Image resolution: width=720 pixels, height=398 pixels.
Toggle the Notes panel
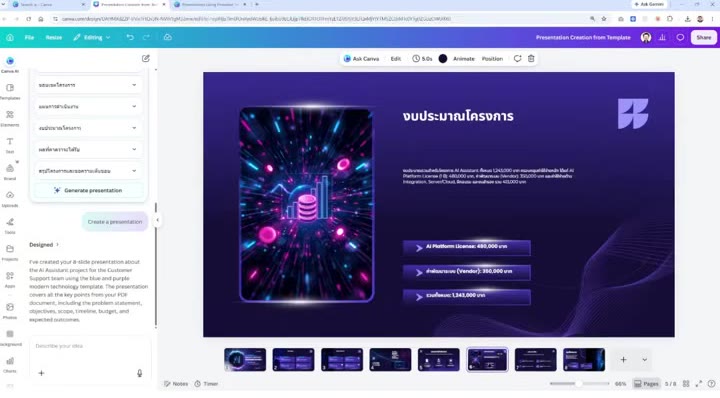[176, 383]
